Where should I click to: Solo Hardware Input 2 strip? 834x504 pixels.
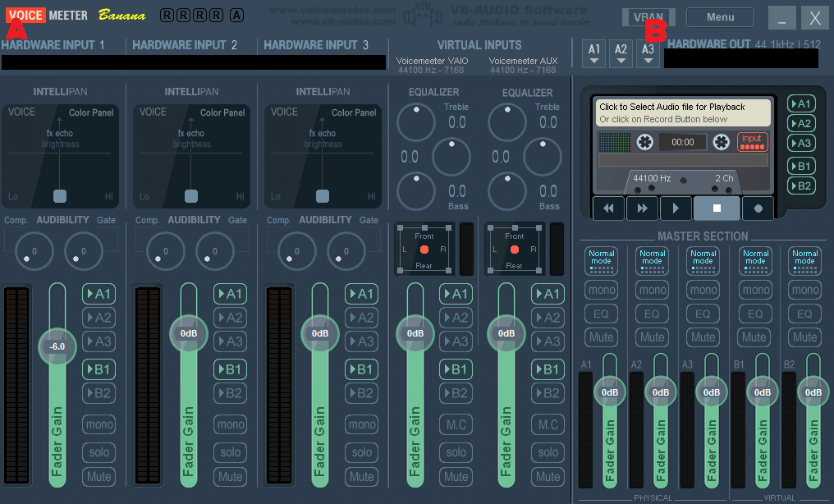(231, 452)
